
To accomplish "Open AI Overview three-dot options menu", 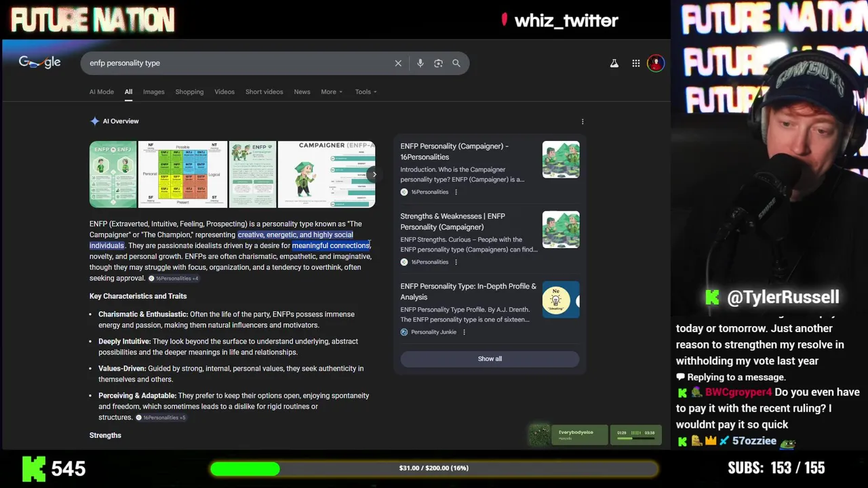I will [x=583, y=121].
